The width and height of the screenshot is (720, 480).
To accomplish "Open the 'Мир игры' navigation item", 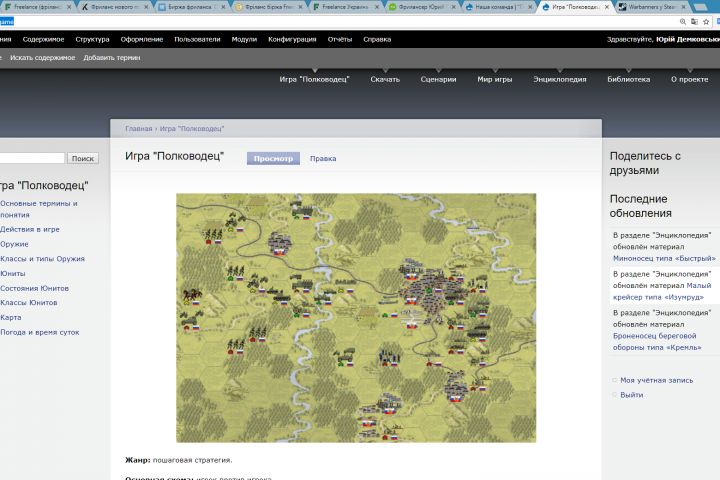I will [495, 79].
